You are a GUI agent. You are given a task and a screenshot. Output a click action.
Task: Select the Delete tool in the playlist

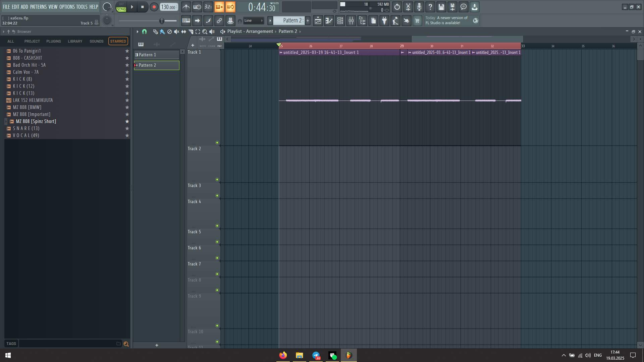[169, 32]
